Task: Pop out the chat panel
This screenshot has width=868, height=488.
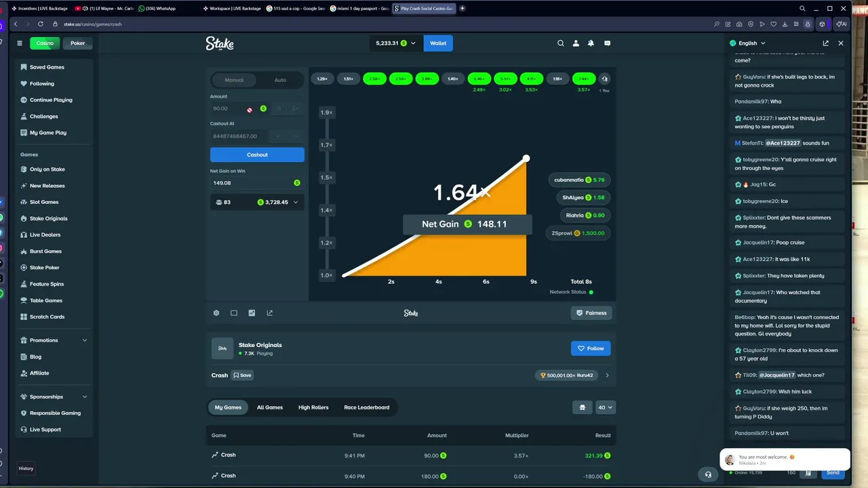Action: coord(825,43)
